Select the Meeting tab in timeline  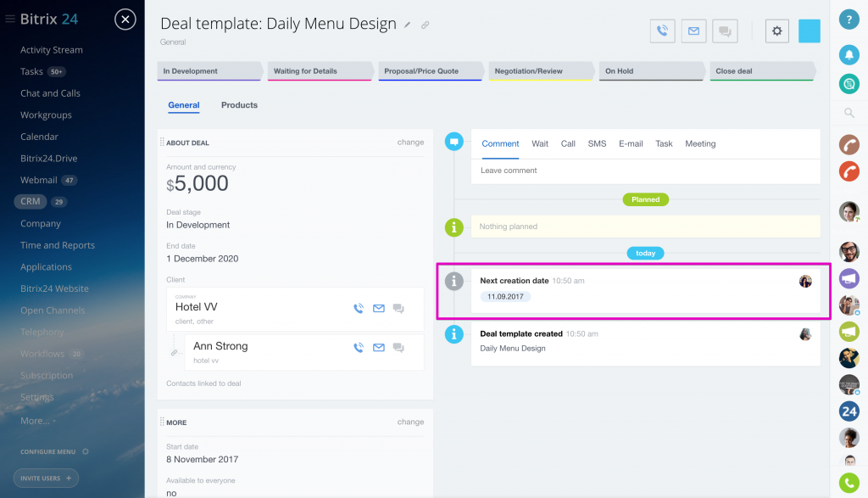pos(700,144)
